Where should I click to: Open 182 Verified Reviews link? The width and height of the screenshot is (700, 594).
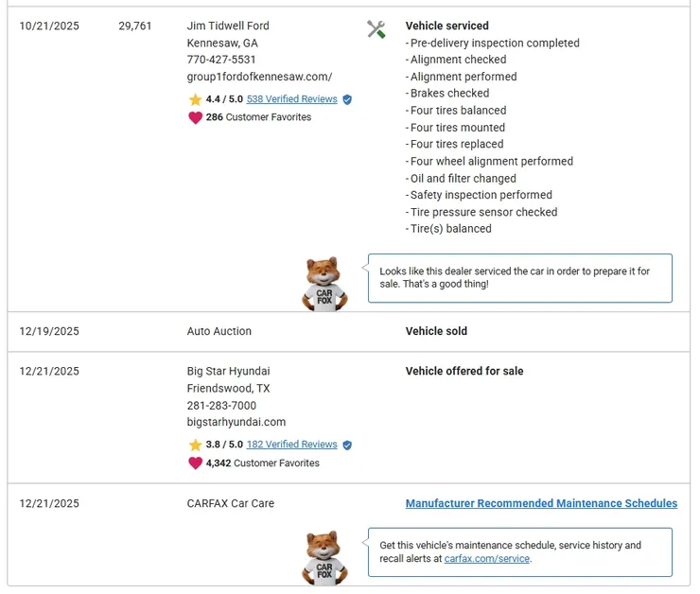tap(291, 445)
